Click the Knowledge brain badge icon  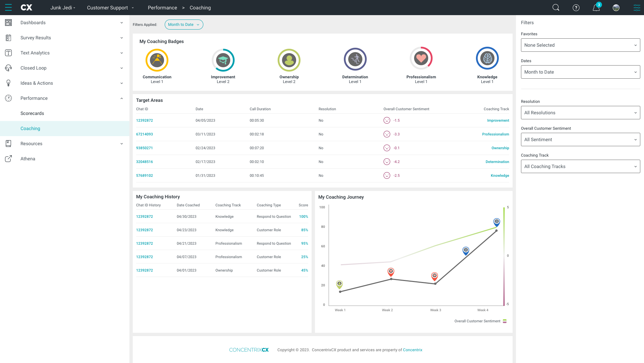click(x=487, y=58)
